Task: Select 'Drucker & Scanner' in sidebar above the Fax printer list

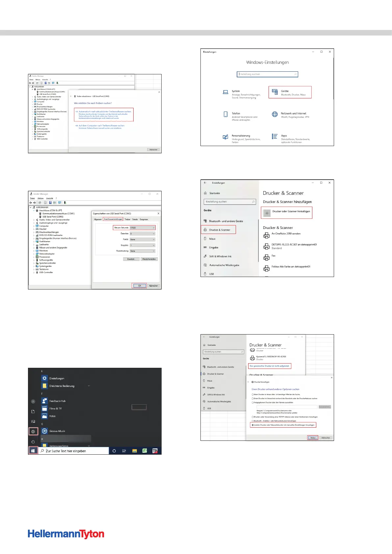Action: point(219,230)
